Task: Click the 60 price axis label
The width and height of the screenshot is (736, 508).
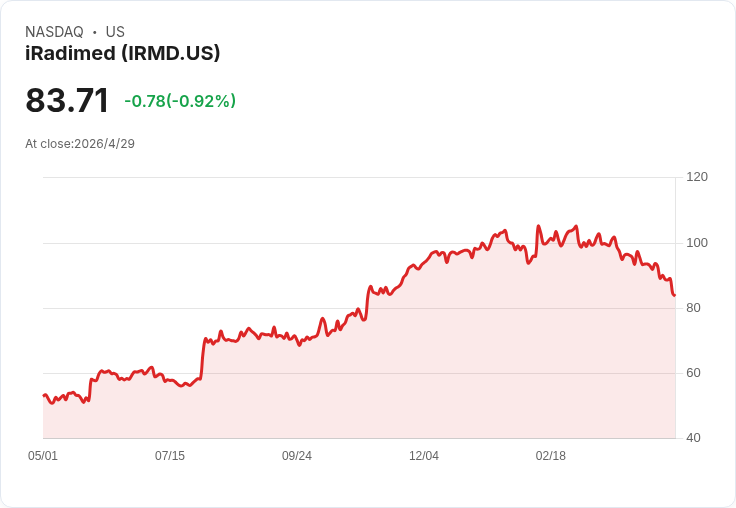Action: (693, 373)
